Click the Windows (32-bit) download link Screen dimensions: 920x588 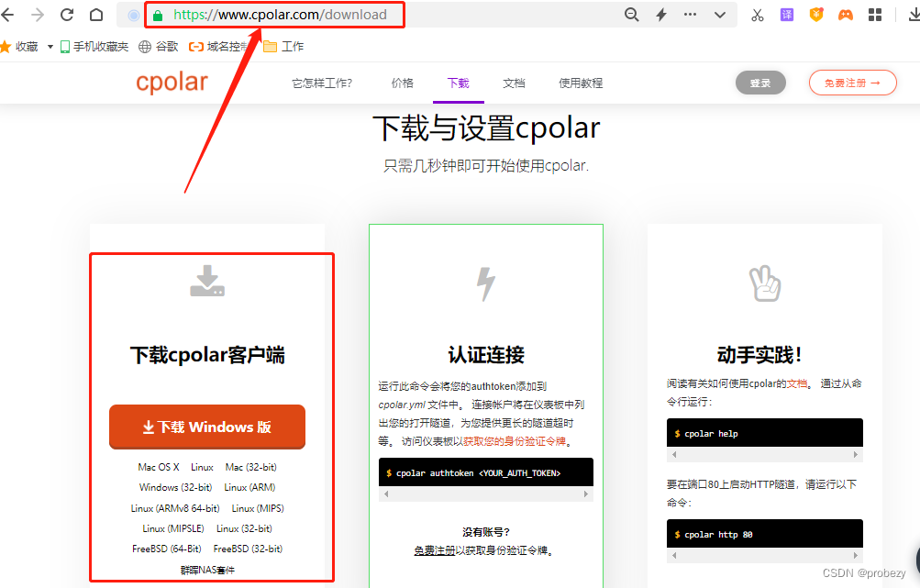point(175,487)
